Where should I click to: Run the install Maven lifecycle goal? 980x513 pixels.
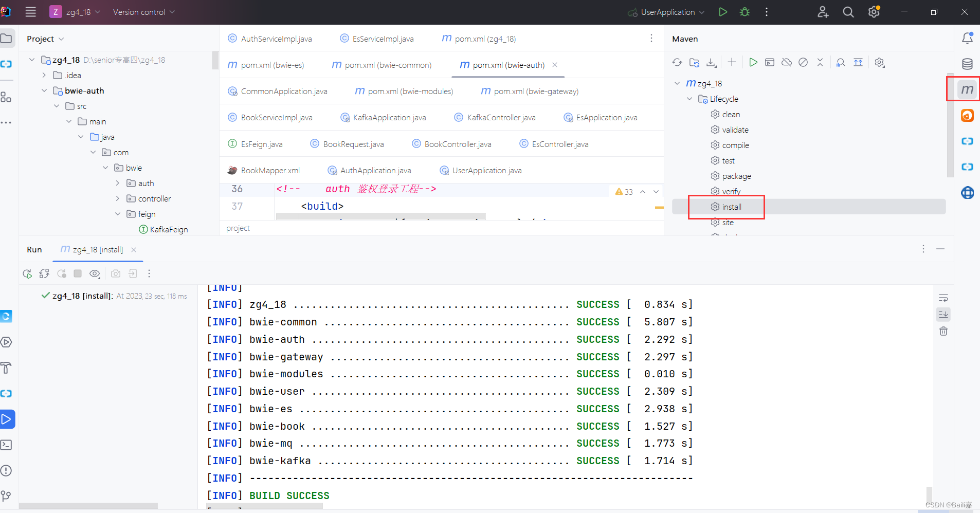pos(730,207)
